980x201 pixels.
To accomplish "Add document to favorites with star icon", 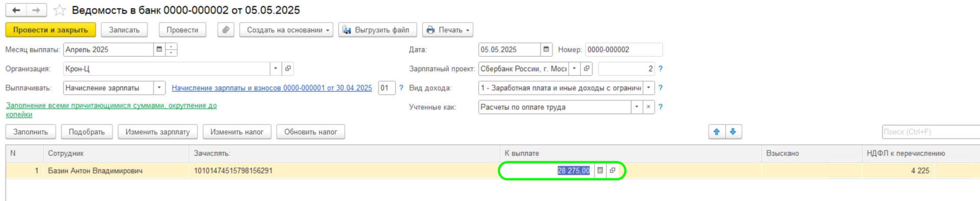I will point(60,10).
